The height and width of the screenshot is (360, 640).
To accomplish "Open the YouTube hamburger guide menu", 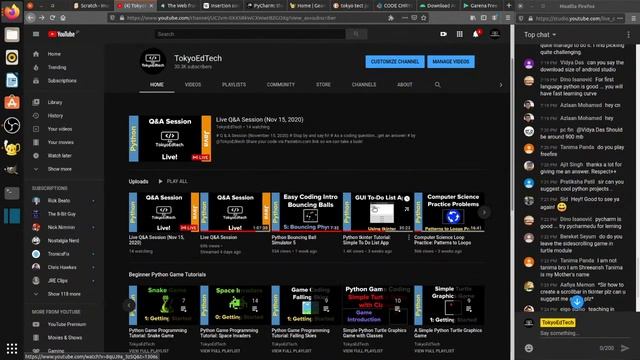I will tap(36, 34).
